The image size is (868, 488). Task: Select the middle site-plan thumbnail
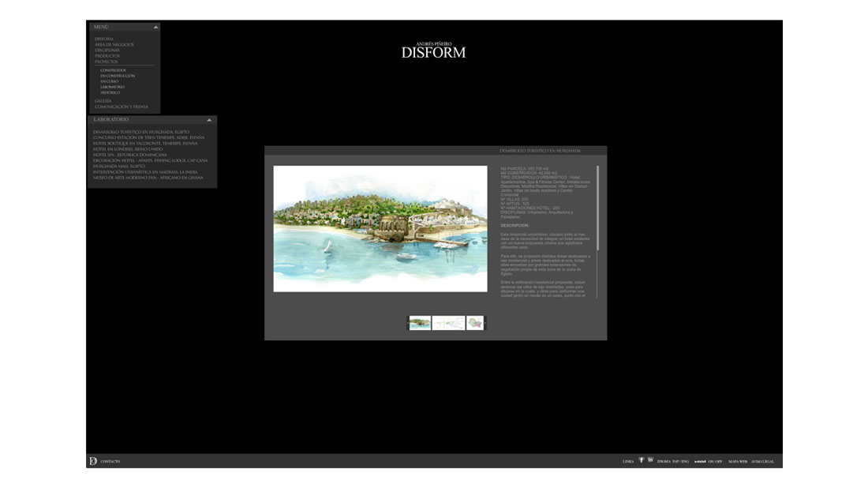coord(448,323)
